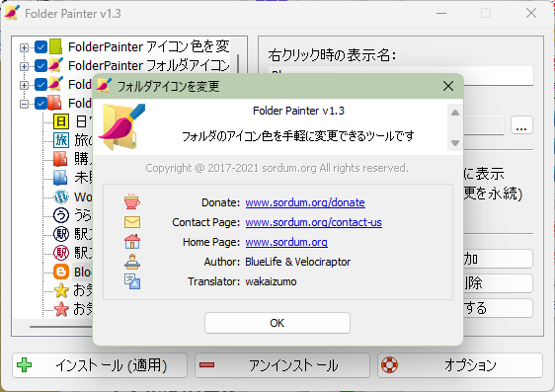The height and width of the screenshot is (392, 555).
Task: Open the オプション button
Action: click(460, 365)
